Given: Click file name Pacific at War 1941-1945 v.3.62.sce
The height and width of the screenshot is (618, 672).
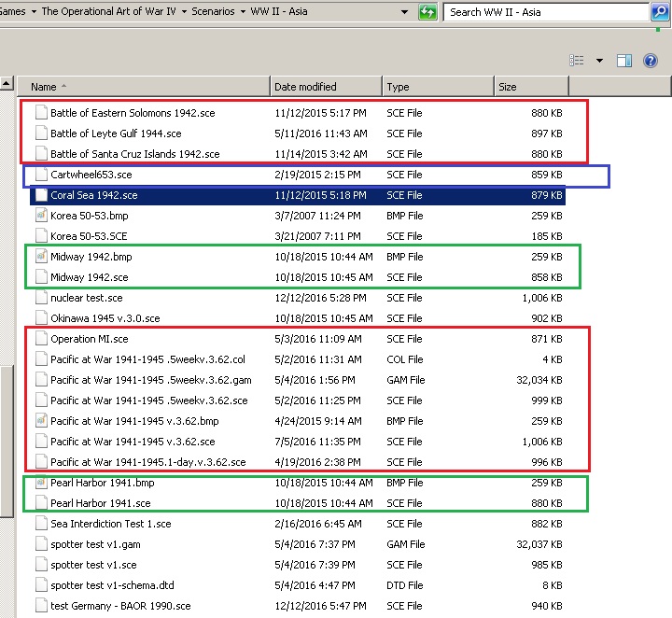Looking at the screenshot, I should (x=133, y=442).
